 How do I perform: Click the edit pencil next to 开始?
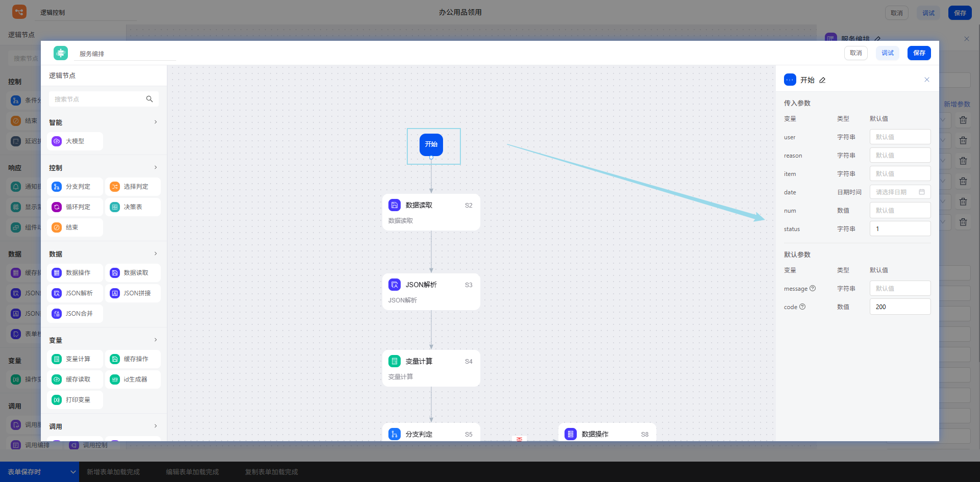(822, 80)
